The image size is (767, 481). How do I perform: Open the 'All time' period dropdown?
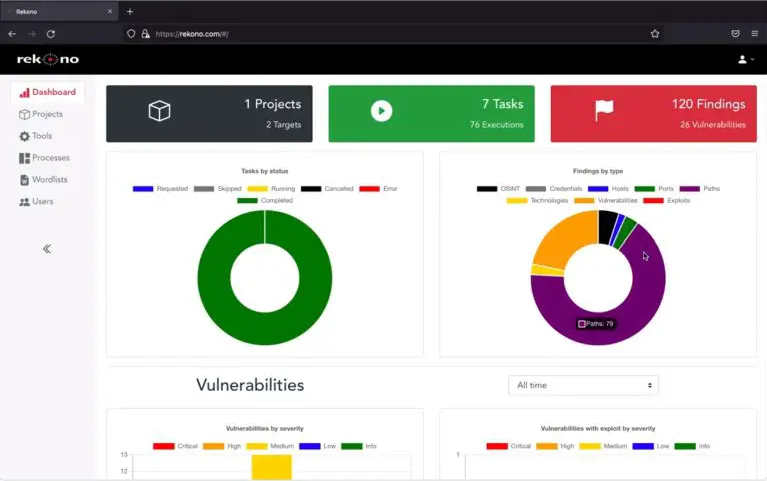[583, 385]
